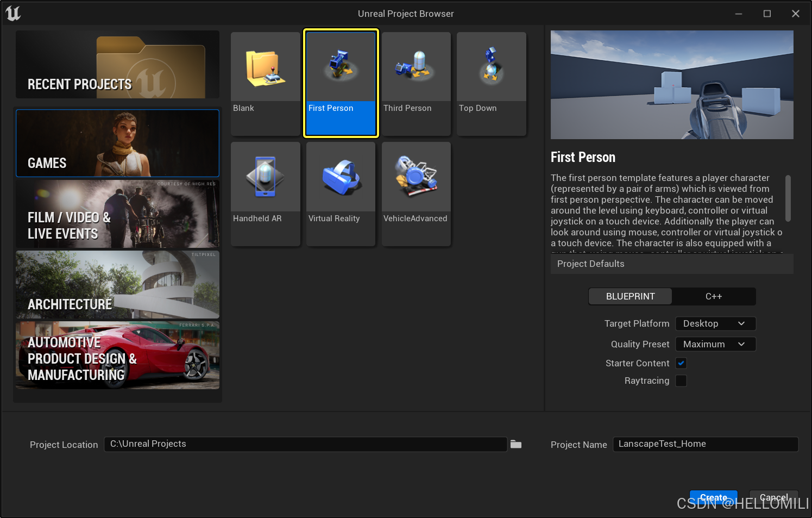Open the Target Platform dropdown
The width and height of the screenshot is (812, 518).
715,323
